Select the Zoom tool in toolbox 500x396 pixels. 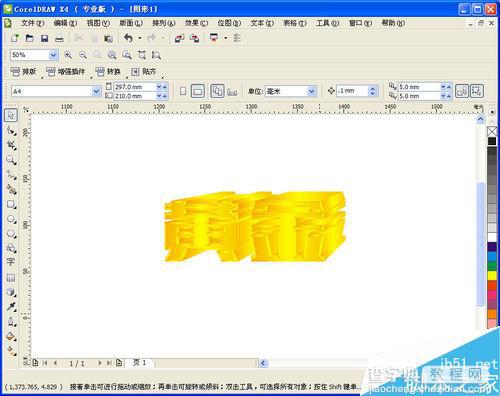pos(11,160)
